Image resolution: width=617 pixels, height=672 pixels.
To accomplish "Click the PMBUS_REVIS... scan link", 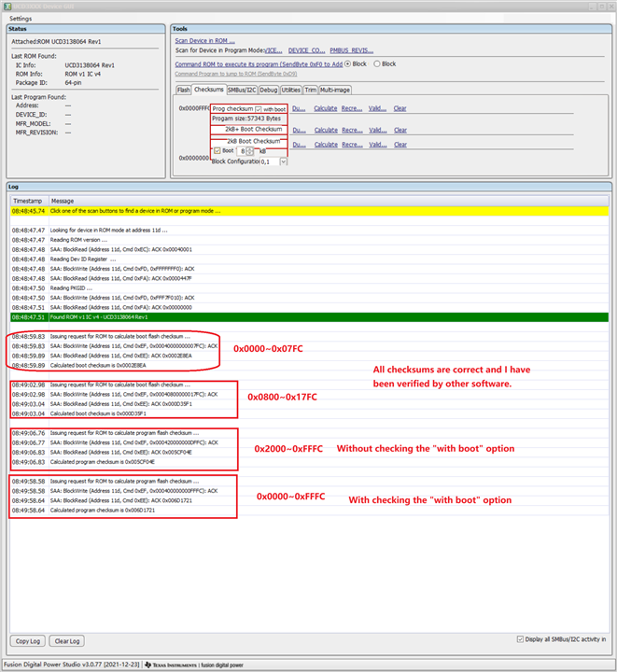I will pos(351,50).
